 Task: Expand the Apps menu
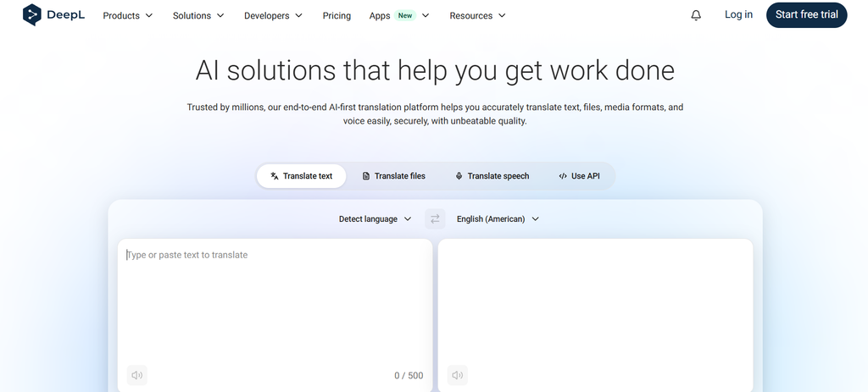tap(399, 15)
